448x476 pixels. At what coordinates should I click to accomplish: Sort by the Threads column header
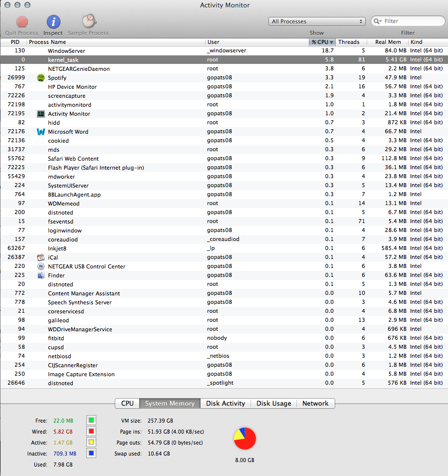[x=351, y=42]
